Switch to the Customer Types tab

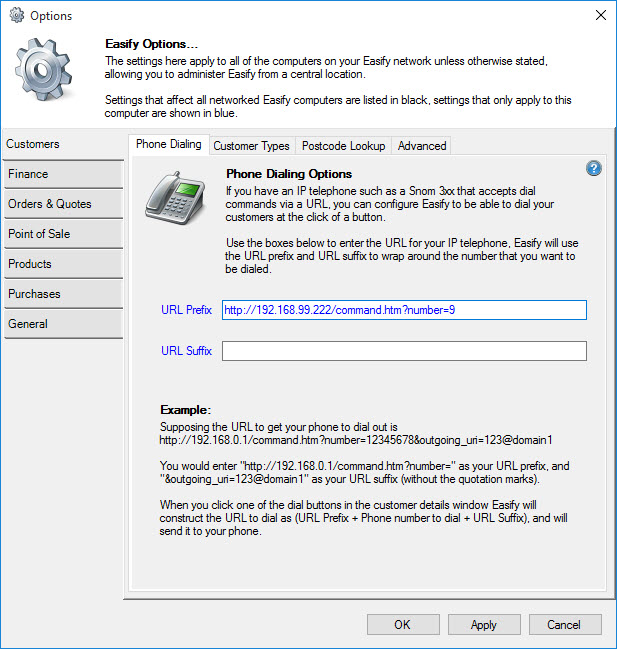[251, 146]
